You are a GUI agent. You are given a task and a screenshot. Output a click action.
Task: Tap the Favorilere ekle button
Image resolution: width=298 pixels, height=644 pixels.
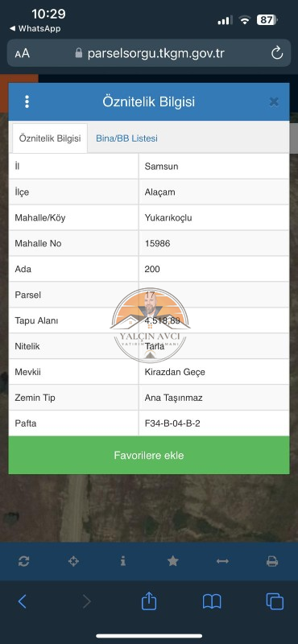coord(149,455)
